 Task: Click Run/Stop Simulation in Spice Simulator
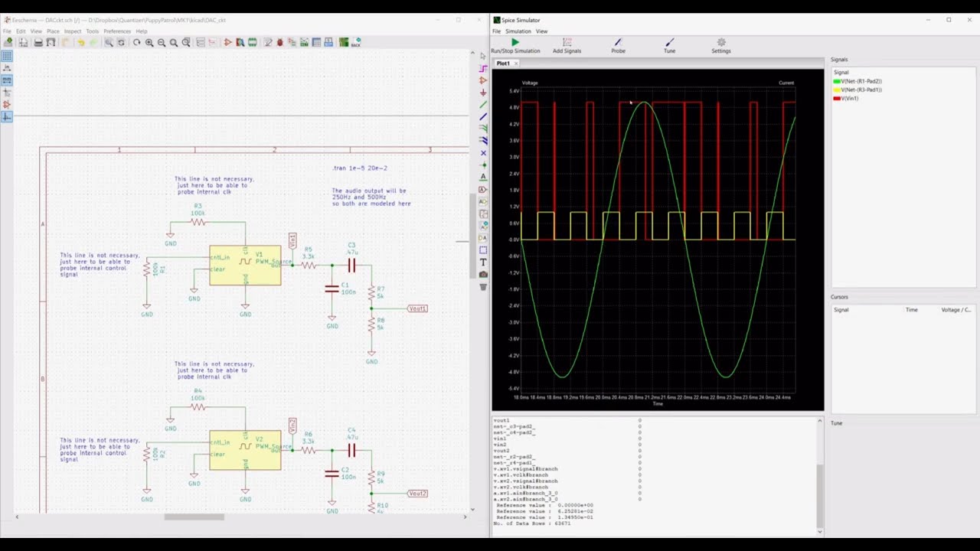point(515,46)
